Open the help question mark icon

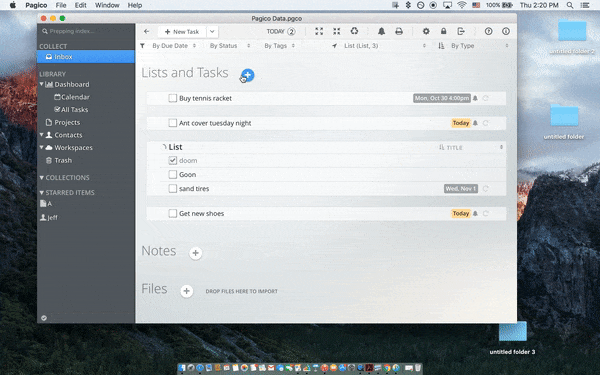[488, 31]
